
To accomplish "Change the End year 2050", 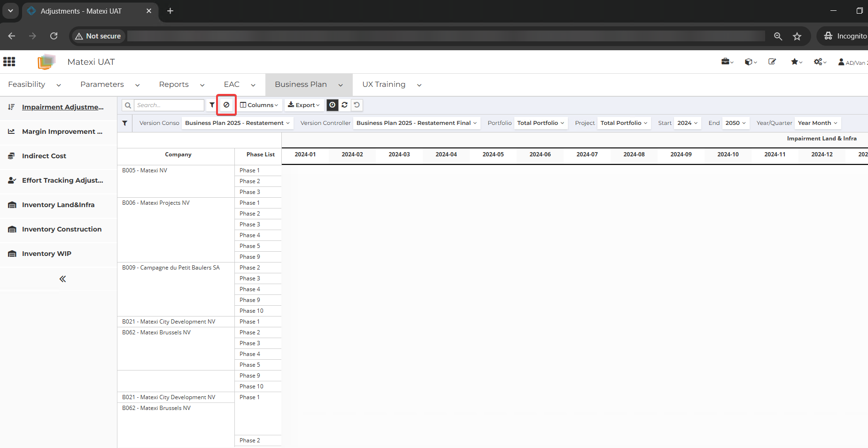I will (x=736, y=123).
